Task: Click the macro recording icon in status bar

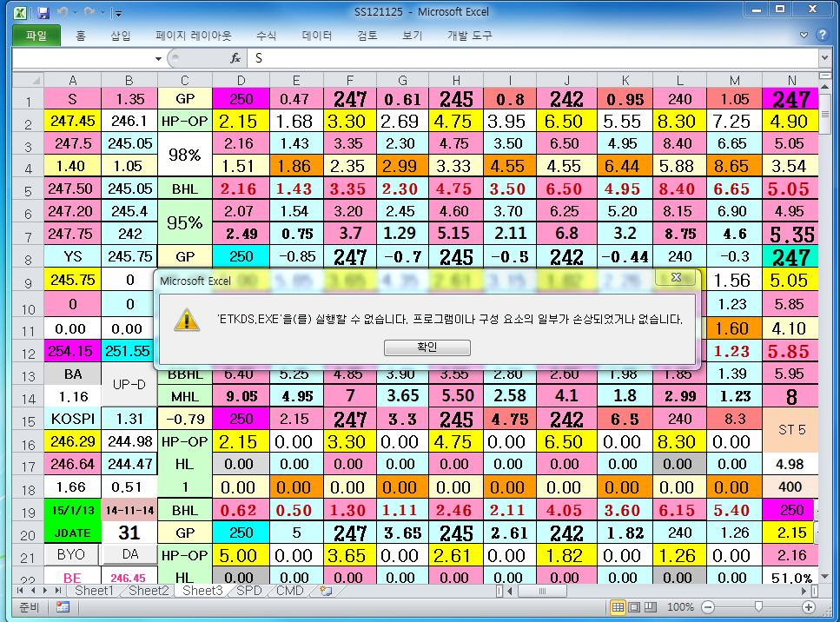Action: pos(63,607)
